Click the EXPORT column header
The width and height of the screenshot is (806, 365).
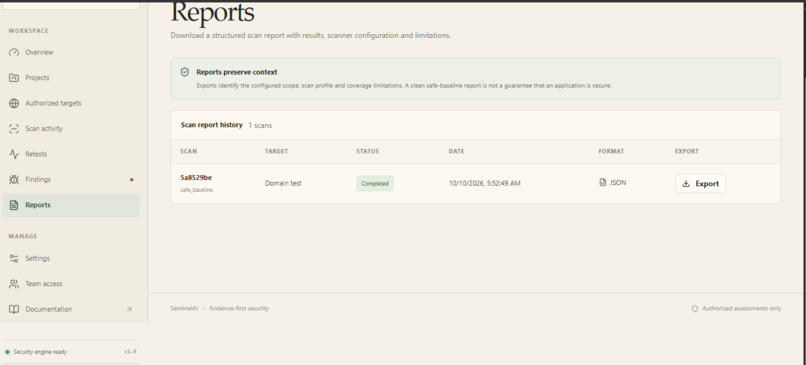(687, 152)
